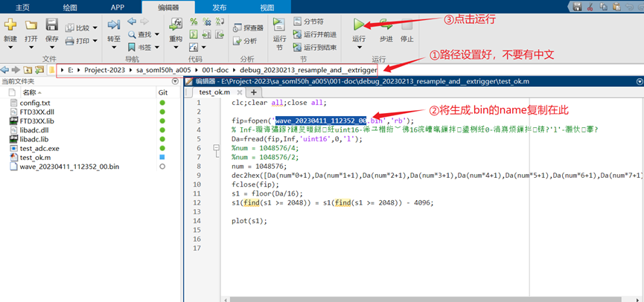Screen dimensions: 644x302
Task: Collapse the code fold marker at line 6
Action: click(x=217, y=148)
